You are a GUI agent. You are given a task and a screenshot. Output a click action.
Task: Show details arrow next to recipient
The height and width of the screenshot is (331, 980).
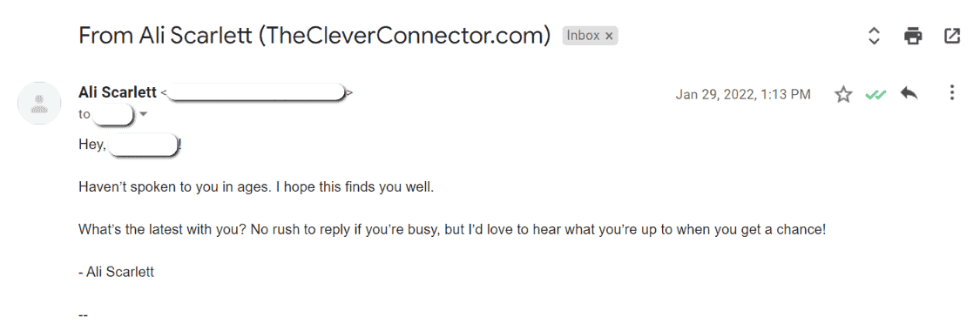(143, 114)
